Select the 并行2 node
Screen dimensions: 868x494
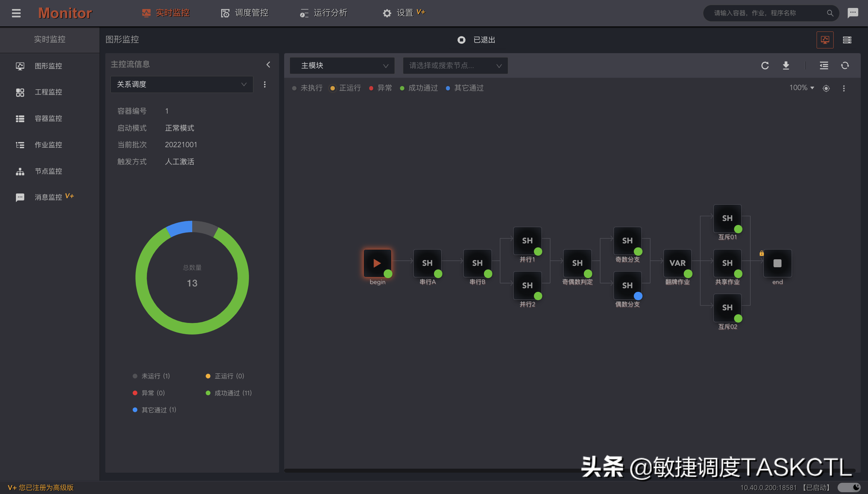click(527, 286)
